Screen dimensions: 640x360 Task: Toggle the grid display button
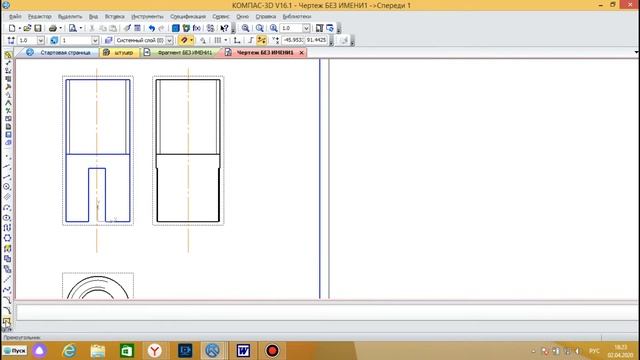click(x=218, y=40)
